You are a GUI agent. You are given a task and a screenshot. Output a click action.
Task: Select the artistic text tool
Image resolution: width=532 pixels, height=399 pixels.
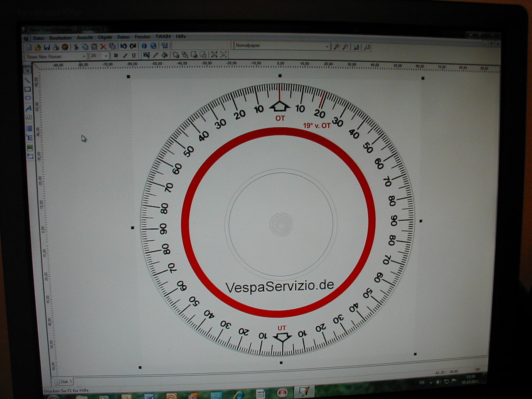click(x=28, y=108)
